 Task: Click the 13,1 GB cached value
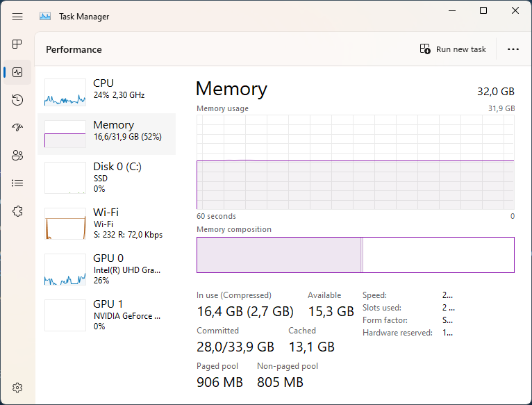[311, 347]
